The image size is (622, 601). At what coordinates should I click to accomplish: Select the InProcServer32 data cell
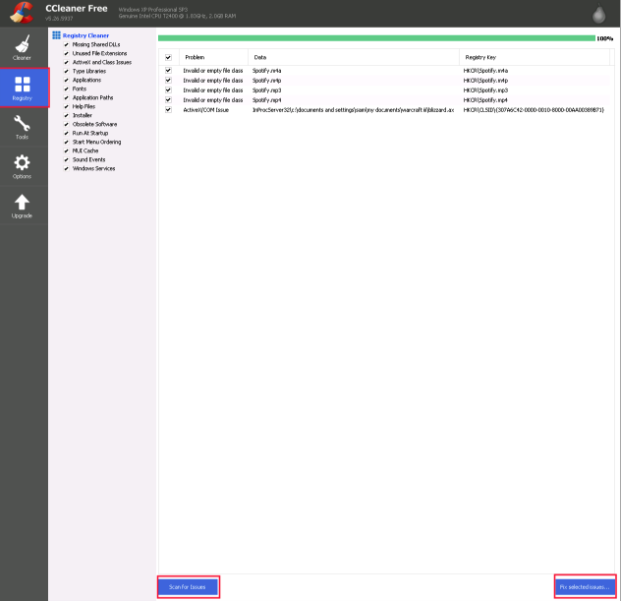coord(353,110)
